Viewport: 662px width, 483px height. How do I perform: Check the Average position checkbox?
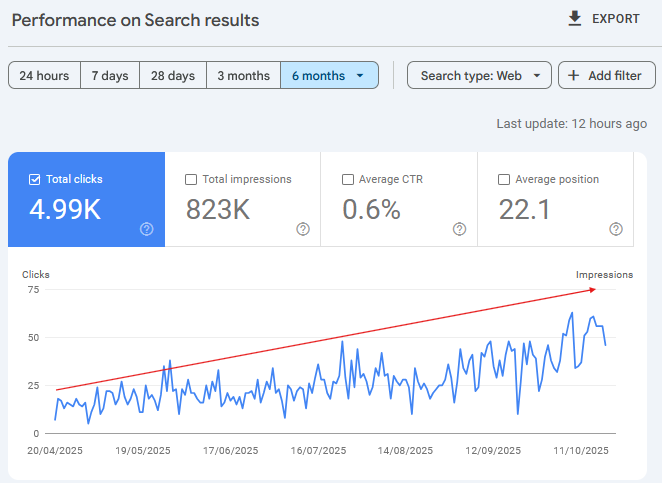[504, 179]
